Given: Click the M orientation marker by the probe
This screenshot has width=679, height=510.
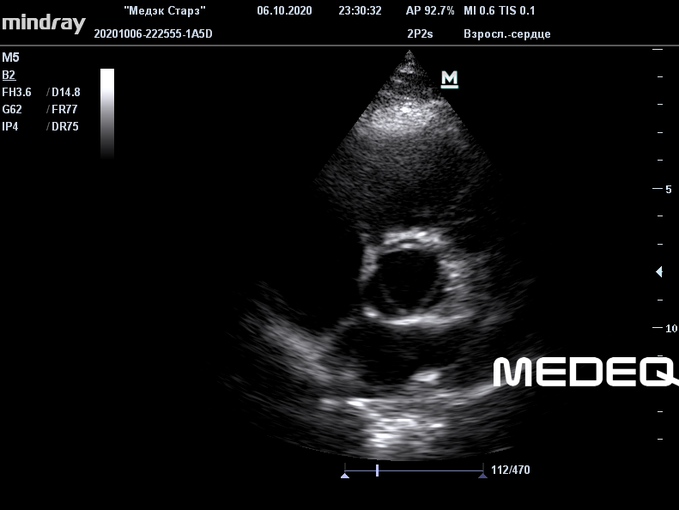Looking at the screenshot, I should coord(449,79).
